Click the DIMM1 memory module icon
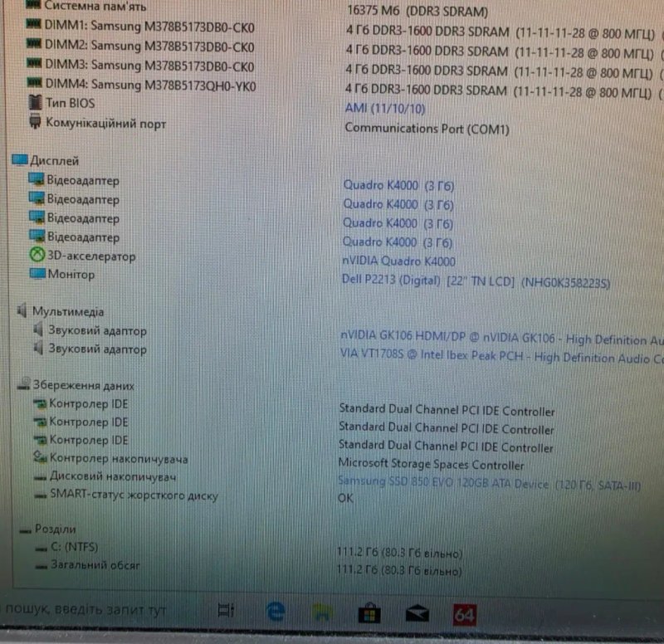The height and width of the screenshot is (644, 664). point(34,24)
